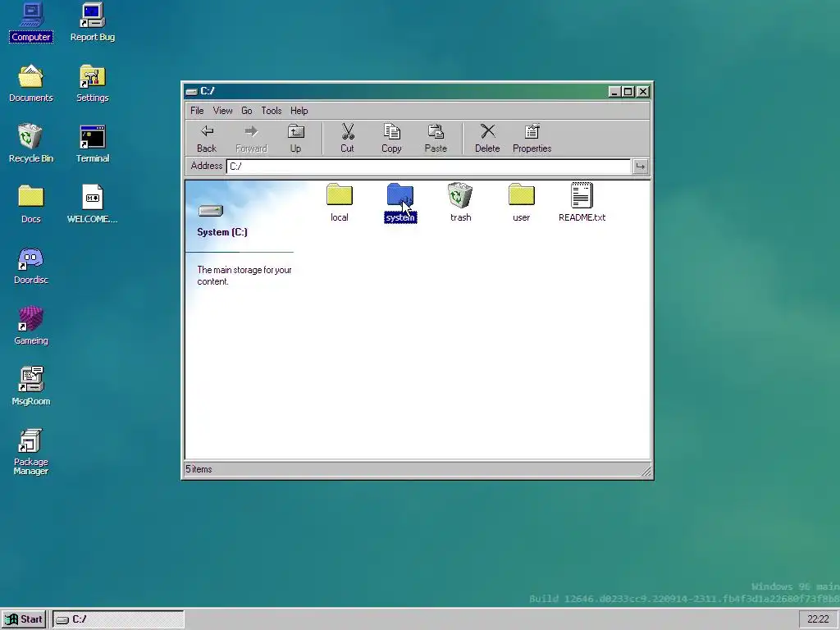Minimize the C:/ explorer window

[614, 92]
